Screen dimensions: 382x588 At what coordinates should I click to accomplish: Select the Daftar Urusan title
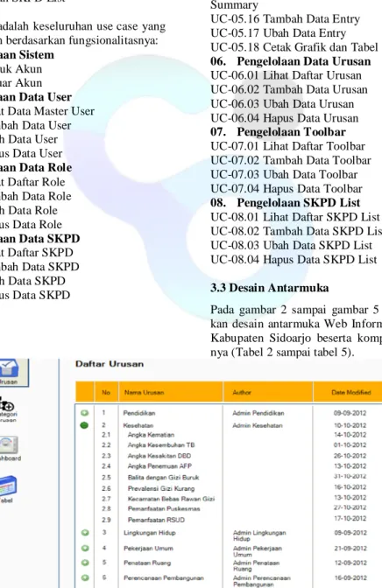[110, 364]
